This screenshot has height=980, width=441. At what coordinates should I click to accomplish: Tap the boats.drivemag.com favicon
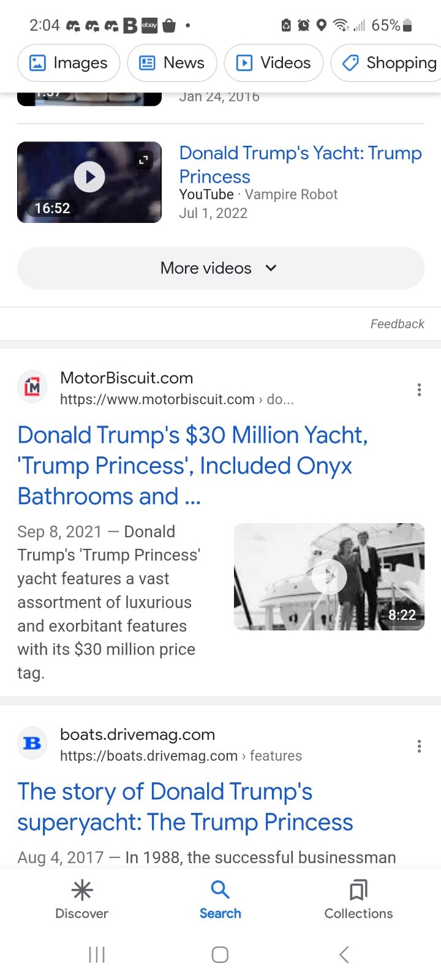(32, 743)
